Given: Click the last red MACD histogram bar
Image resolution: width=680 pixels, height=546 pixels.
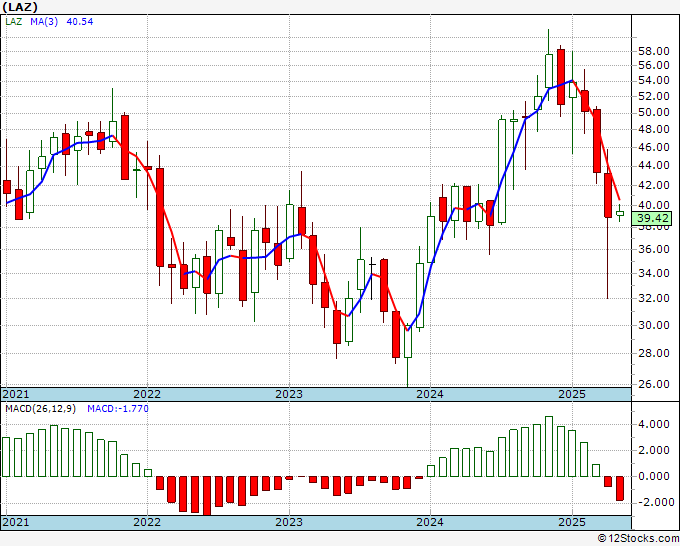Looking at the screenshot, I should pos(620,488).
